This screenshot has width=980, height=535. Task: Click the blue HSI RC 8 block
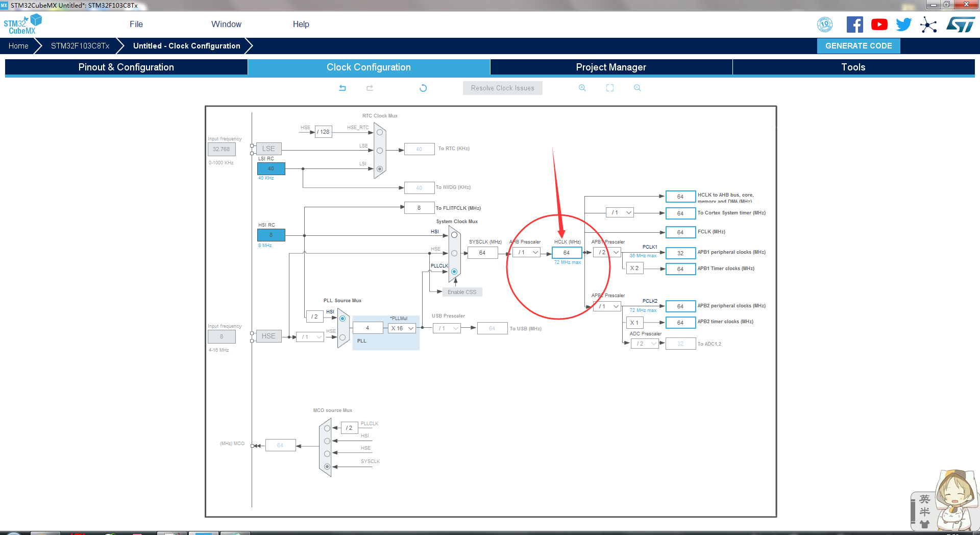271,235
